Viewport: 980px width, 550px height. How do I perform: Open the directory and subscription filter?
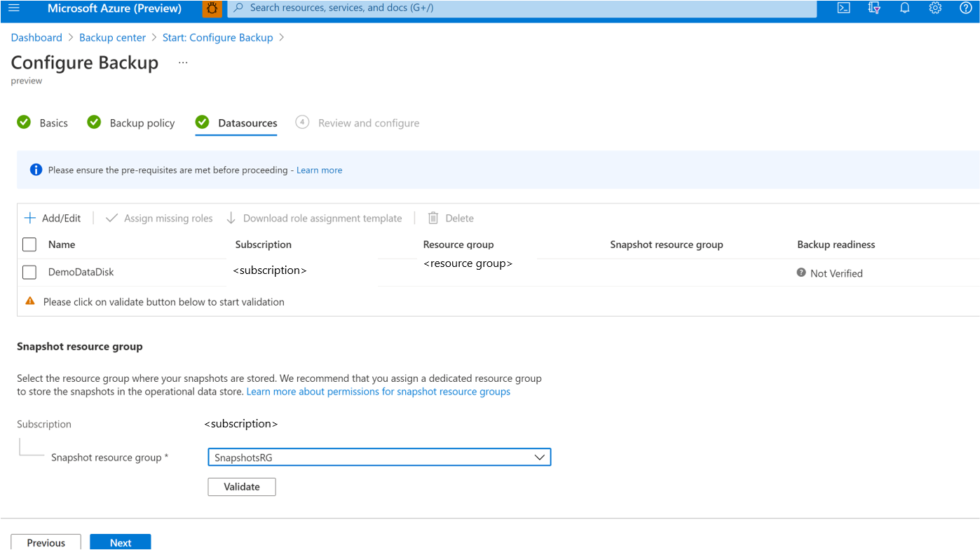tap(874, 8)
